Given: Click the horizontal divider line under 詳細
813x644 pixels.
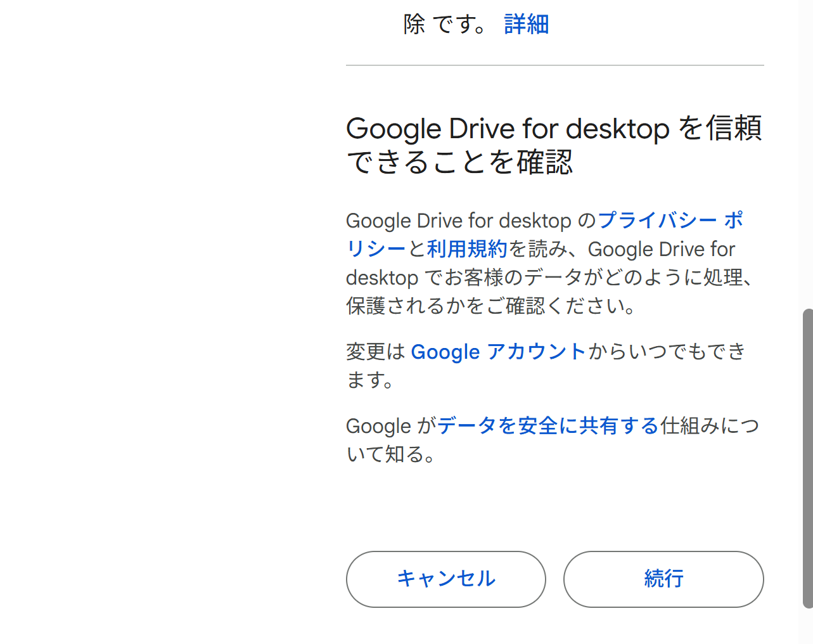Looking at the screenshot, I should point(554,65).
